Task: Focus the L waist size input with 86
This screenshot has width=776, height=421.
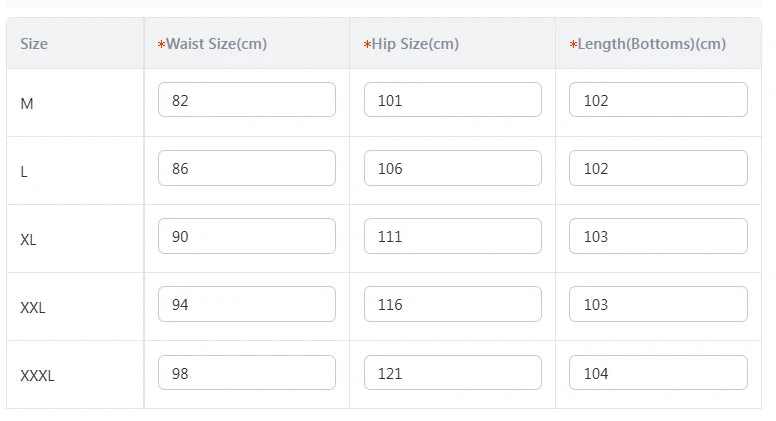Action: pyautogui.click(x=246, y=168)
